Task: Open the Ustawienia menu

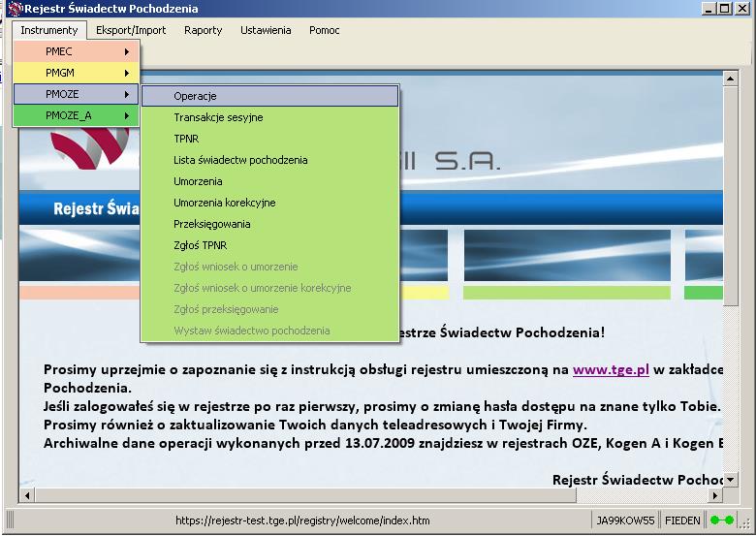Action: click(266, 30)
